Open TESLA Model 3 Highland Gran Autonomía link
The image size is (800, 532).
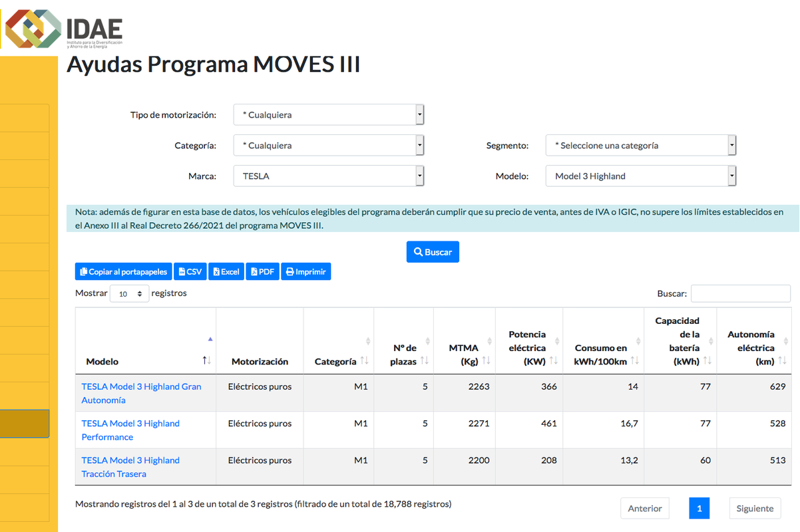[141, 393]
